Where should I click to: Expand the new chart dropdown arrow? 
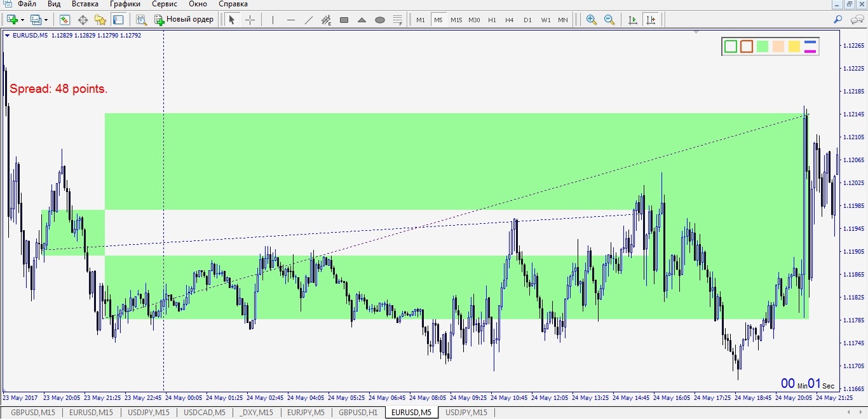pos(23,20)
